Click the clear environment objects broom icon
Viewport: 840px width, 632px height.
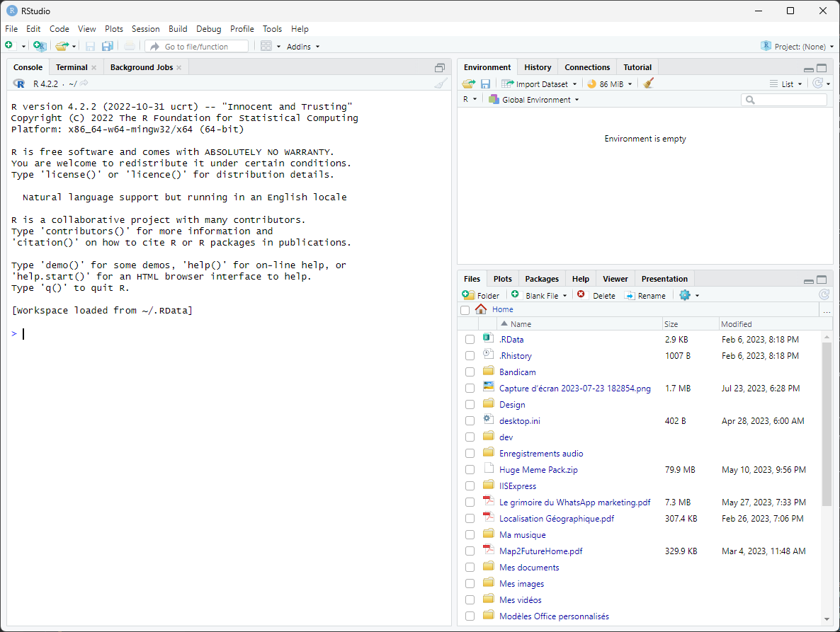coord(648,84)
